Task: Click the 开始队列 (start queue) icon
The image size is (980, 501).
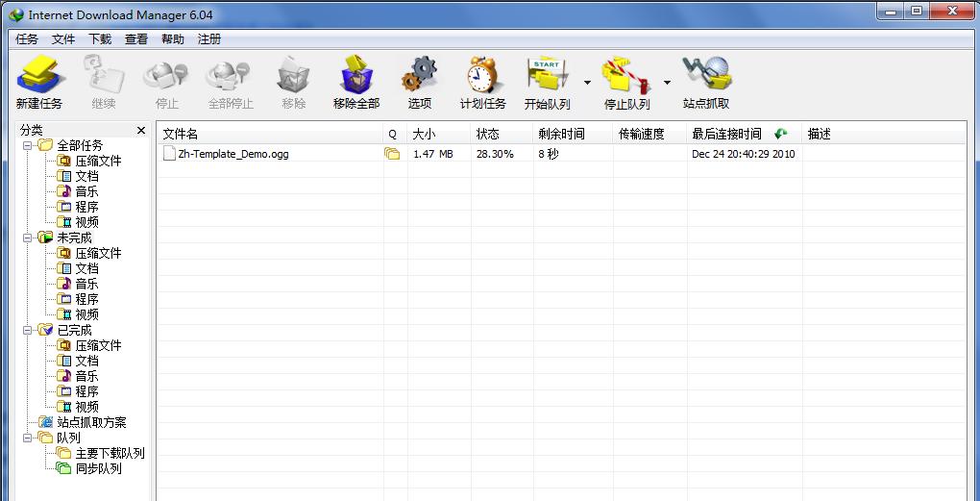Action: [x=547, y=75]
